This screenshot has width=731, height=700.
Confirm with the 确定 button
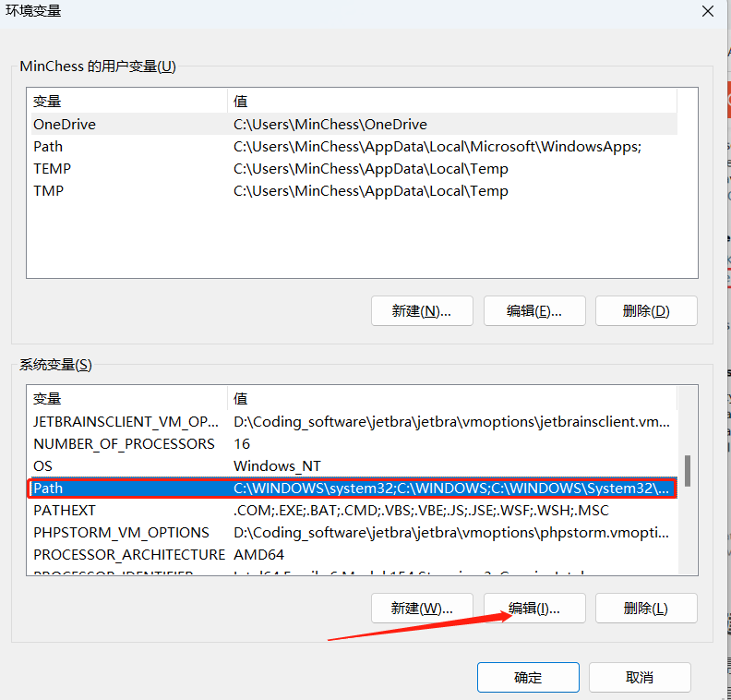click(x=528, y=677)
